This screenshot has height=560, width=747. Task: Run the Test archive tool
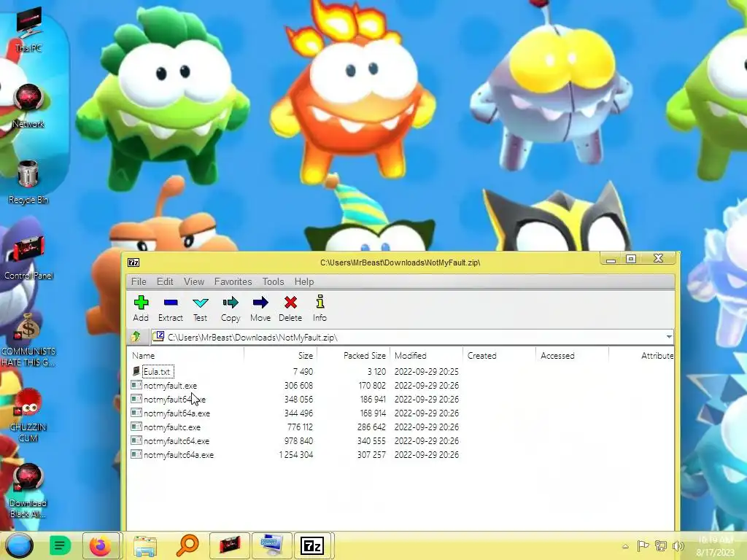click(x=200, y=308)
